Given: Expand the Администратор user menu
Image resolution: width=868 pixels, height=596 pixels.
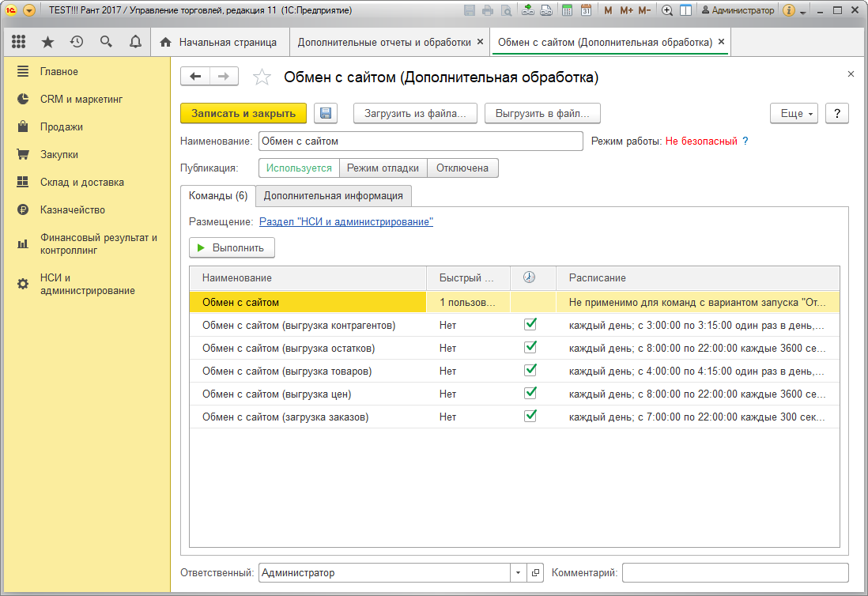Looking at the screenshot, I should [738, 10].
